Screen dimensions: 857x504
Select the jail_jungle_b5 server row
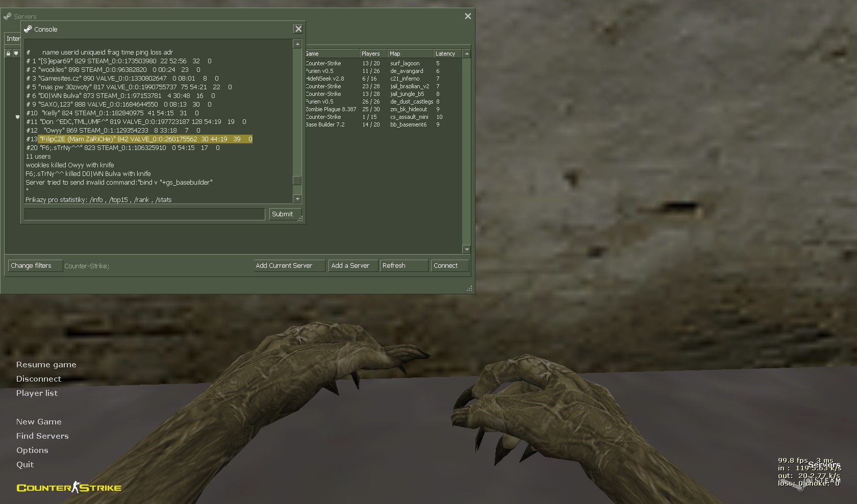384,94
